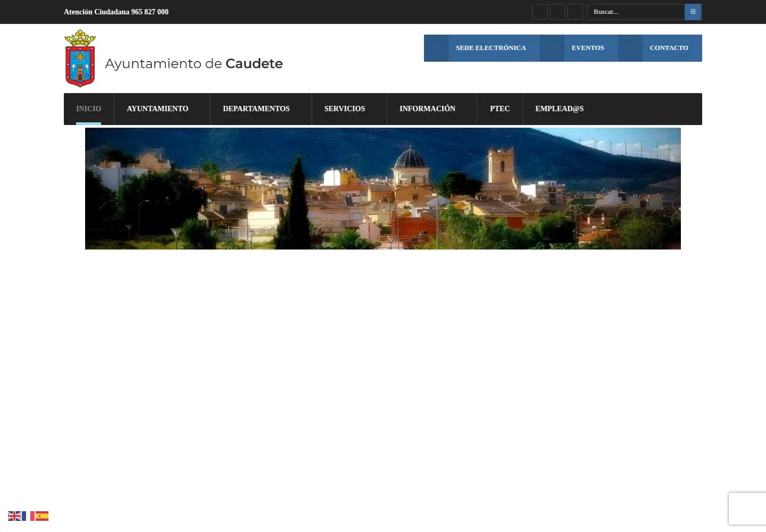This screenshot has height=532, width=766.
Task: Open the PTEC menu item
Action: click(x=500, y=109)
